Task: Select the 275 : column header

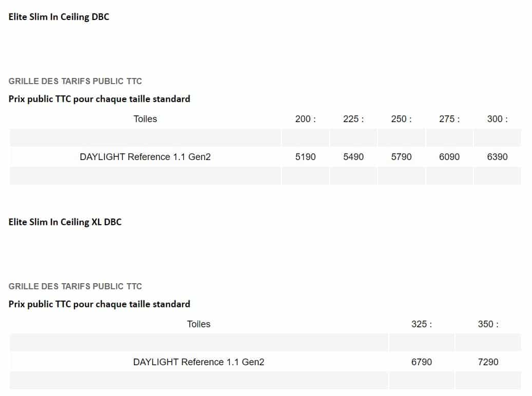Action: (x=449, y=119)
